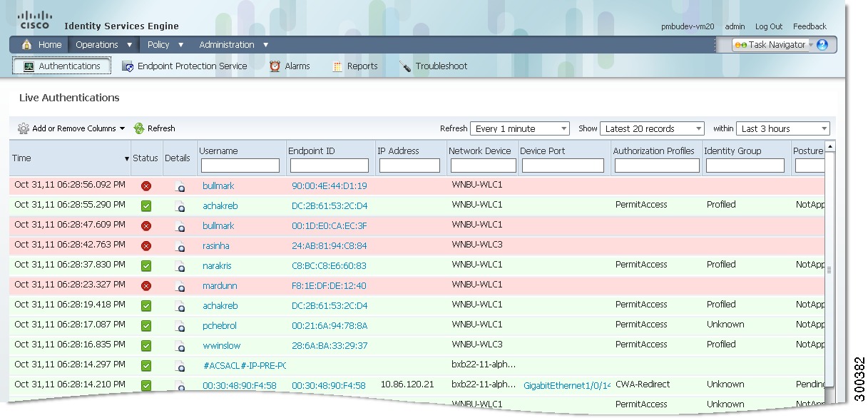
Task: Click the Device Port filter input field
Action: click(563, 165)
